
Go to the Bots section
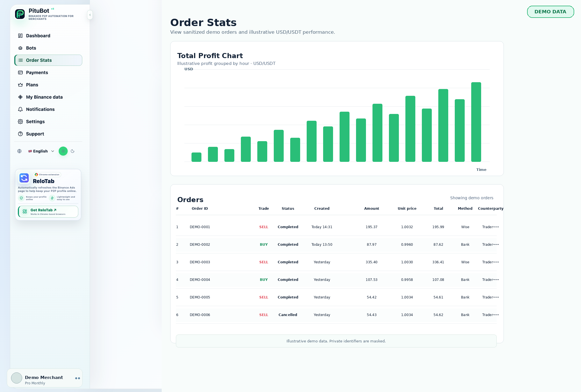[48, 48]
